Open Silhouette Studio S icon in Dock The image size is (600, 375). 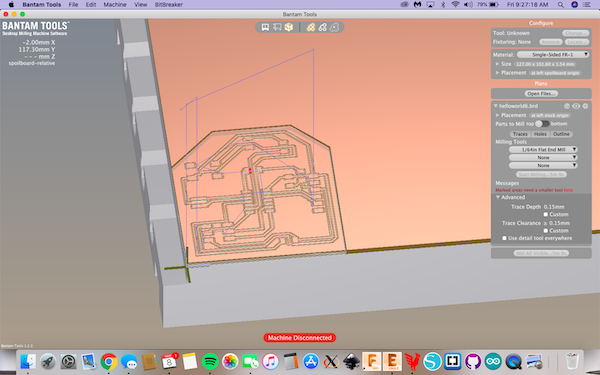432,361
